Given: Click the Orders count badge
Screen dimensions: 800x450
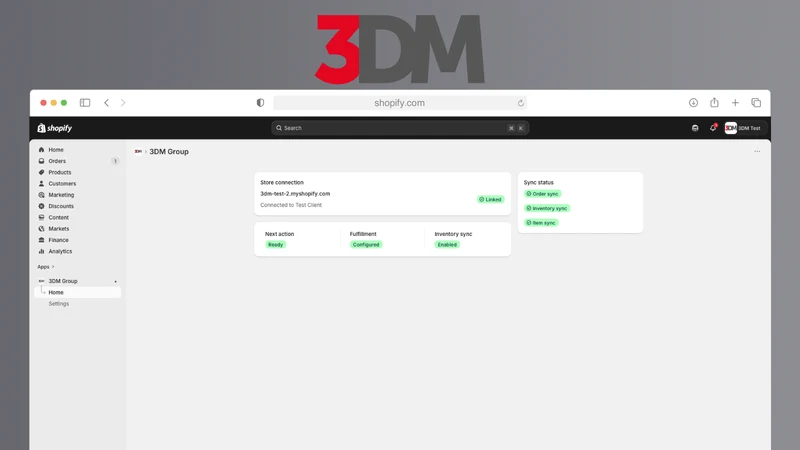Looking at the screenshot, I should coord(115,161).
